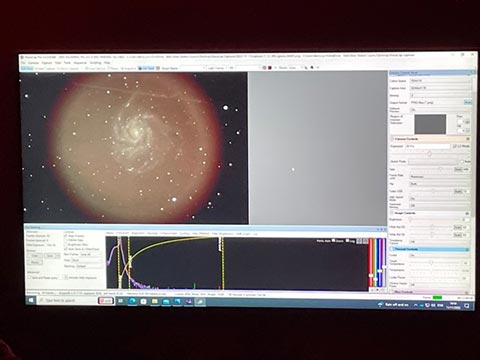Viewport: 480px width, 360px height.
Task: Toggle the exposure Auto checkbox
Action: (462, 161)
